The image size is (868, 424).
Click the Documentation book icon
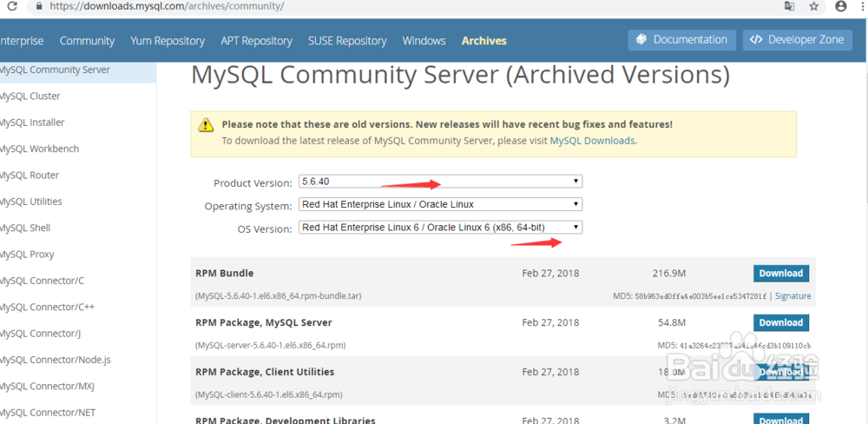point(641,40)
